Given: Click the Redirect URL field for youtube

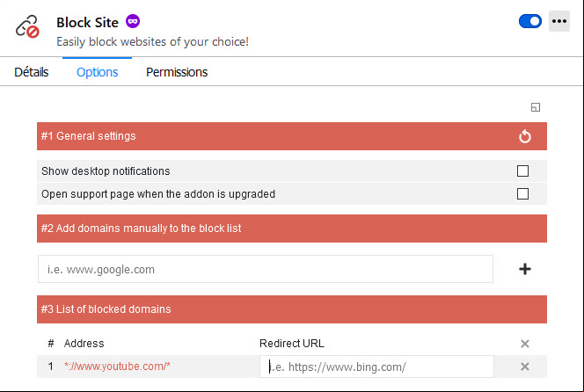Looking at the screenshot, I should (376, 367).
